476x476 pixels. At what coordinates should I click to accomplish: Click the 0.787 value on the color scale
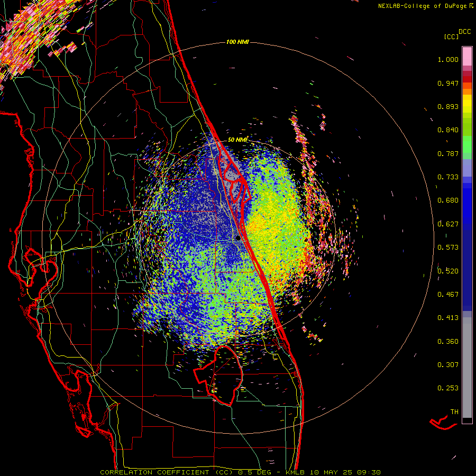click(448, 153)
